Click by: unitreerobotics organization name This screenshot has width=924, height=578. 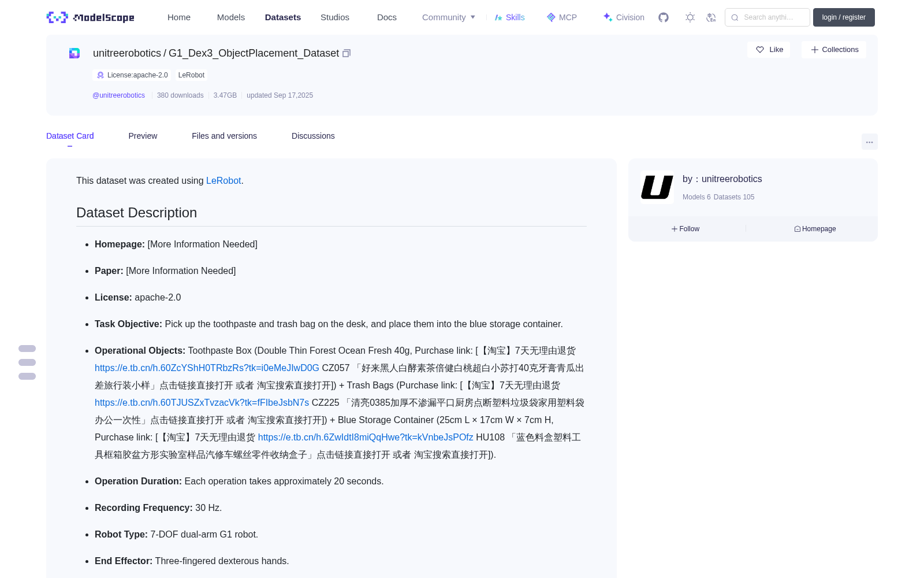722,179
